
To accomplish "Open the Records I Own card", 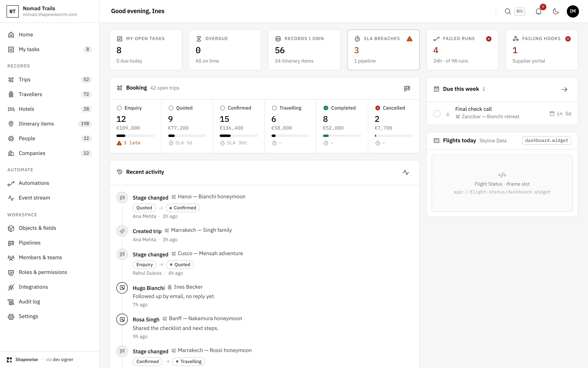I will pyautogui.click(x=304, y=50).
